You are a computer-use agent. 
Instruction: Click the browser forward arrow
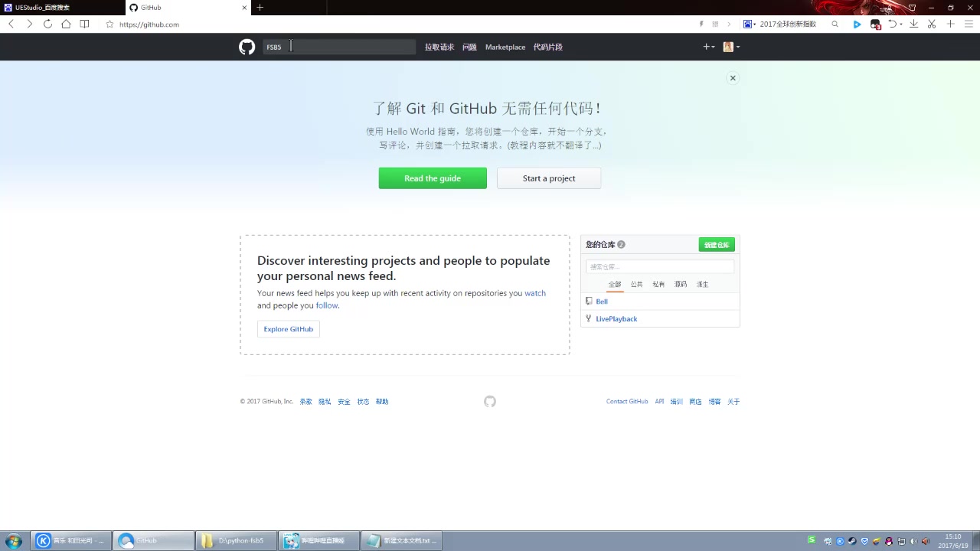point(29,24)
